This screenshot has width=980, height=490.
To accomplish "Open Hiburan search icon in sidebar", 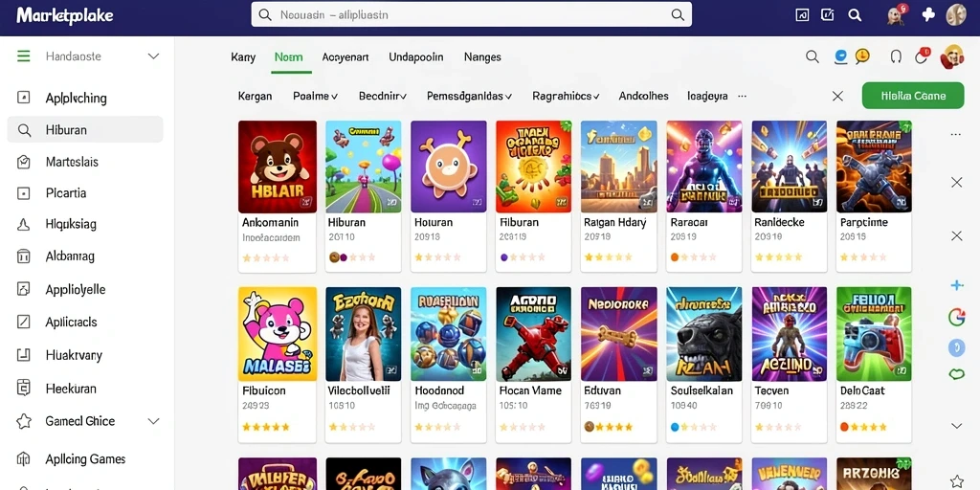I will click(x=24, y=130).
